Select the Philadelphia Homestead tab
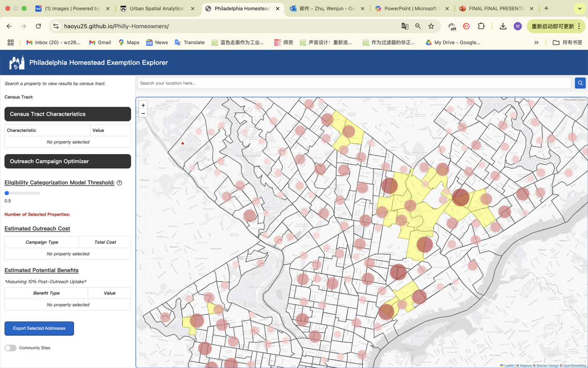Image resolution: width=588 pixels, height=368 pixels. tap(242, 8)
